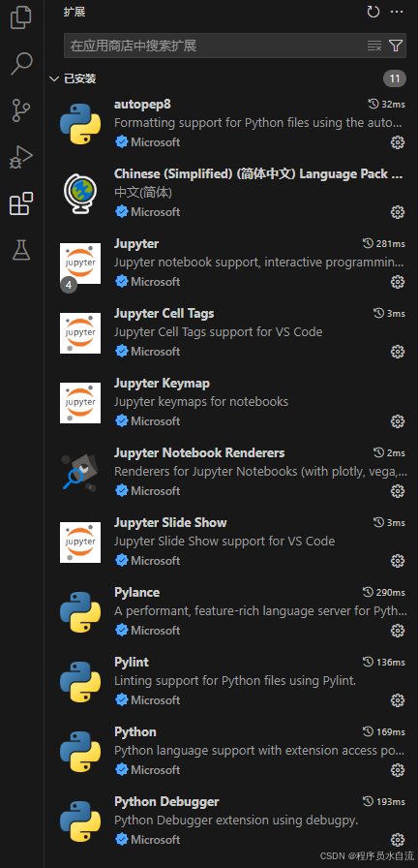Click description 'Linting support for Python files'

click(x=235, y=681)
